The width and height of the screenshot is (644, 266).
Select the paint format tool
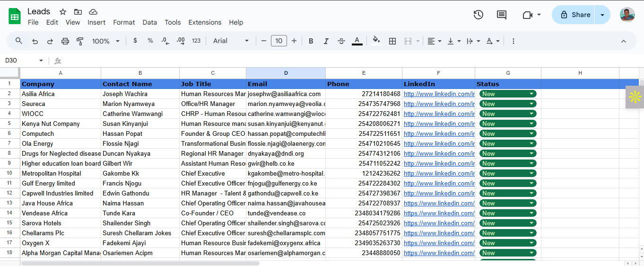80,41
